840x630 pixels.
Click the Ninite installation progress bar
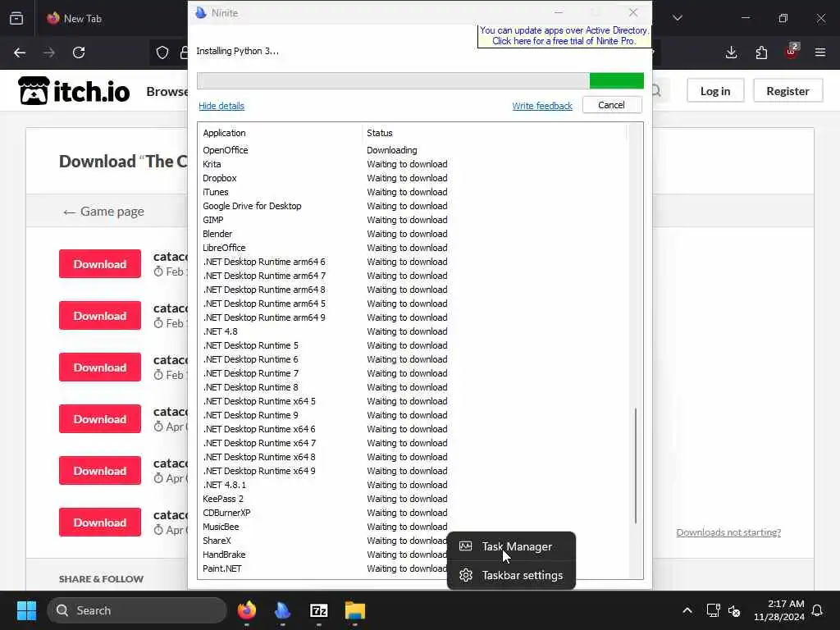tap(421, 81)
